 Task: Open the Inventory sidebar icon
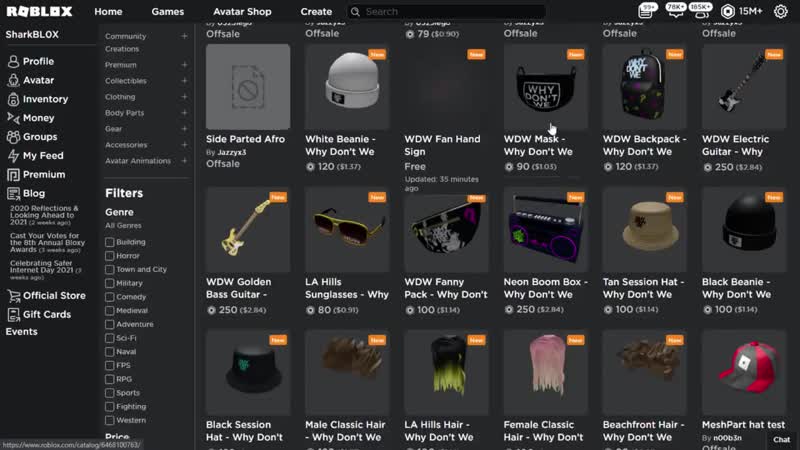[x=13, y=99]
